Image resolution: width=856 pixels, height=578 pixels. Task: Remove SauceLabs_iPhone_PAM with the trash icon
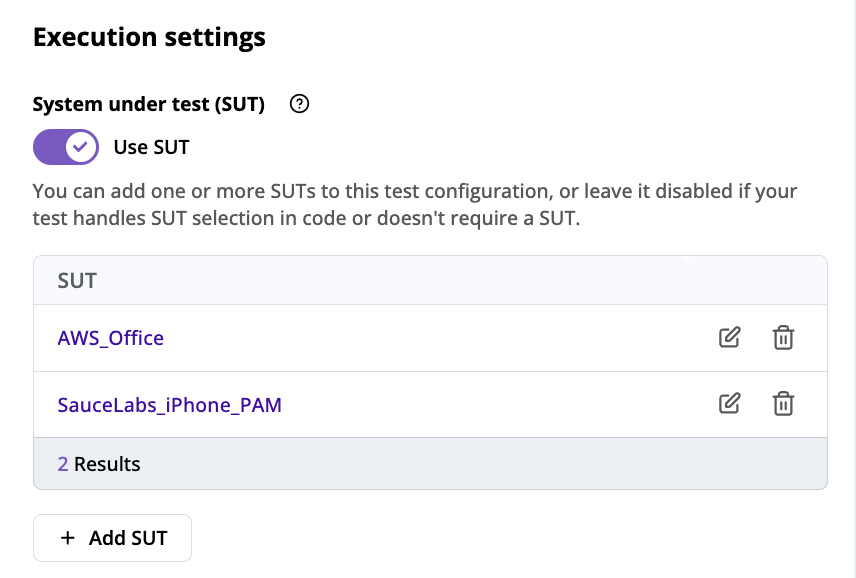click(x=784, y=403)
